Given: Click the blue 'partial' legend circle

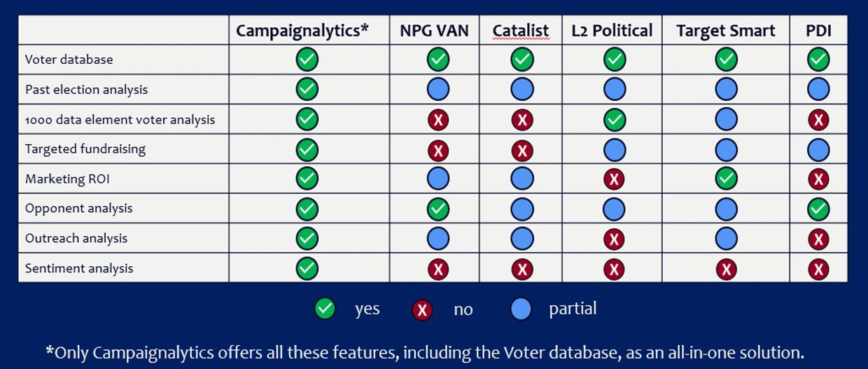Looking at the screenshot, I should point(521,309).
